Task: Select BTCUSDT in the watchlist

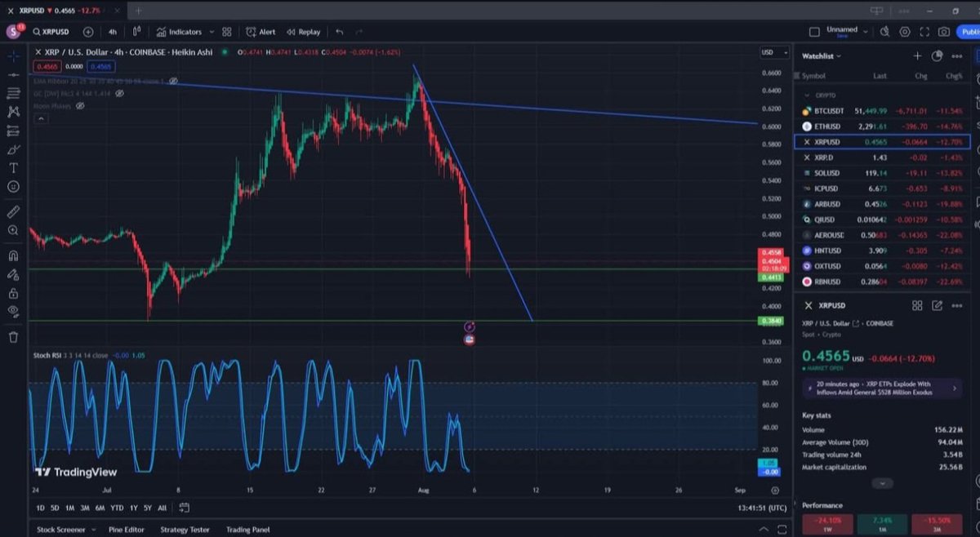Action: [x=883, y=110]
